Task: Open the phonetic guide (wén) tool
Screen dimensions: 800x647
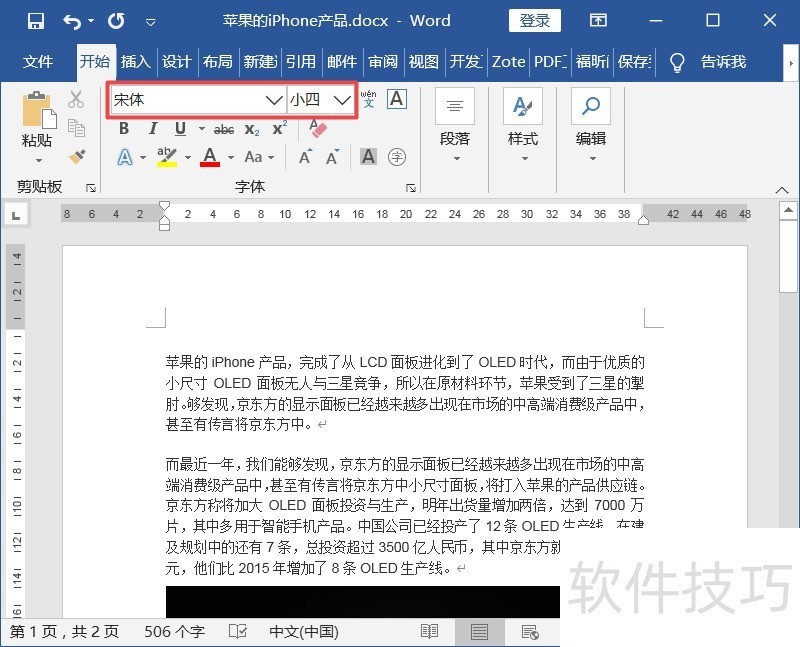Action: pyautogui.click(x=368, y=98)
